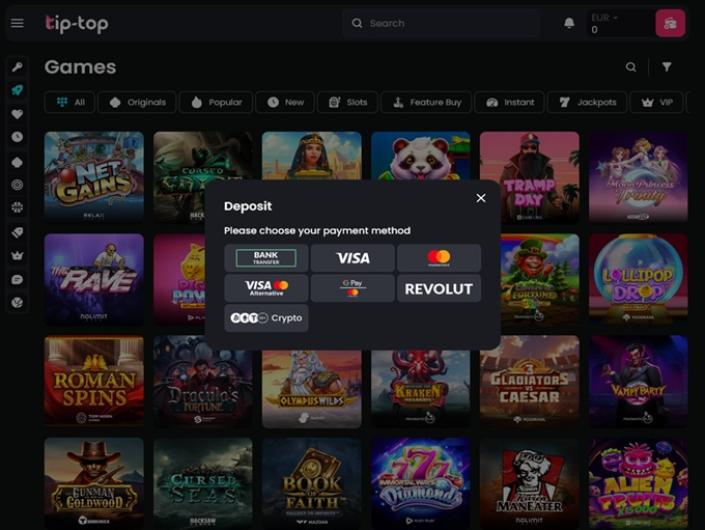This screenshot has width=705, height=530.
Task: Click the notification bell icon
Action: [x=569, y=23]
